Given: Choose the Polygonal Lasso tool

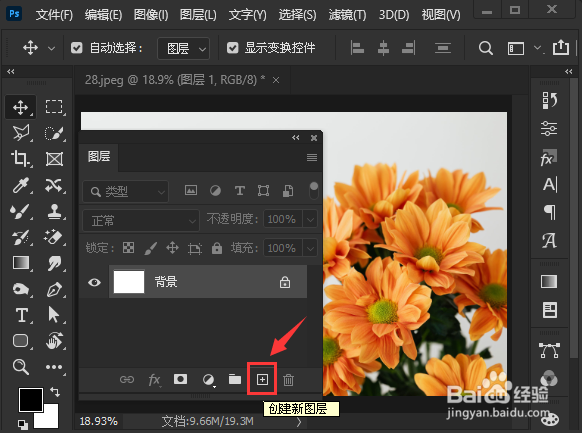Looking at the screenshot, I should pos(20,133).
